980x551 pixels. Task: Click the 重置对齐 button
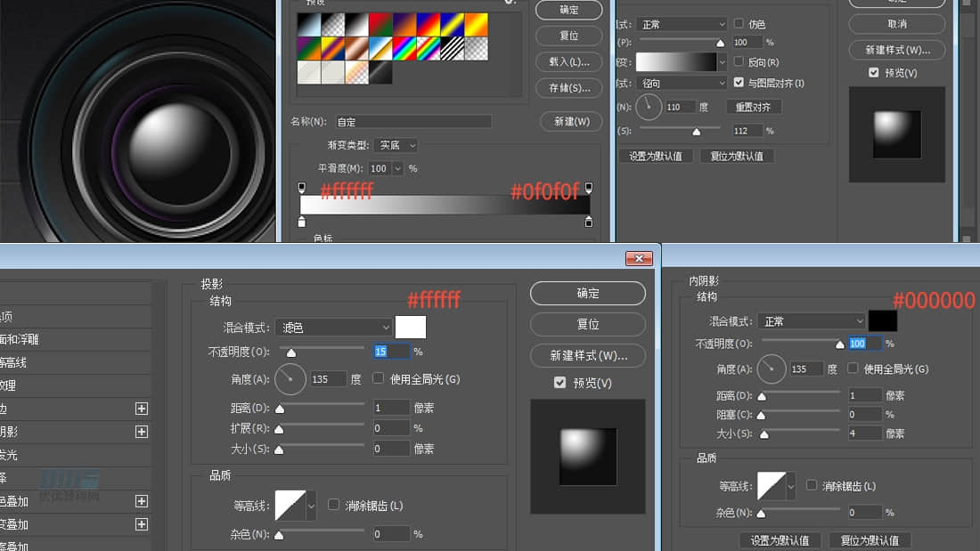[754, 107]
